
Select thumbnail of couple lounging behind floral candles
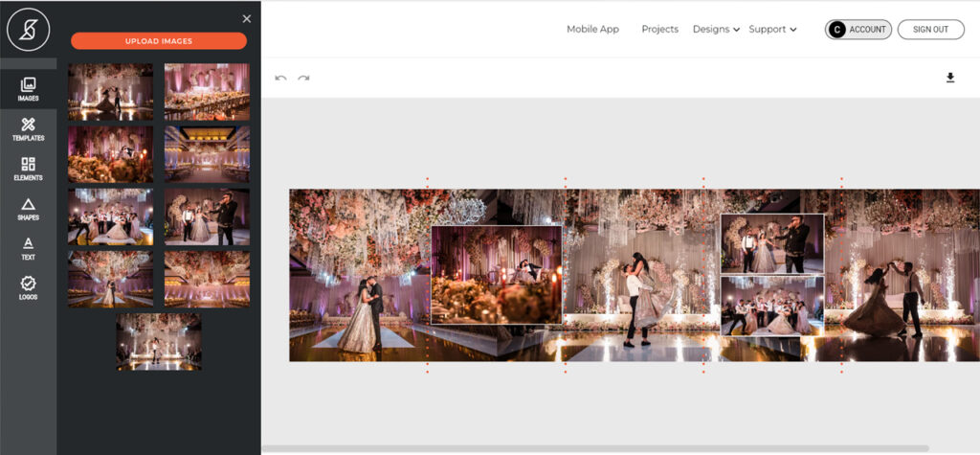pos(111,154)
